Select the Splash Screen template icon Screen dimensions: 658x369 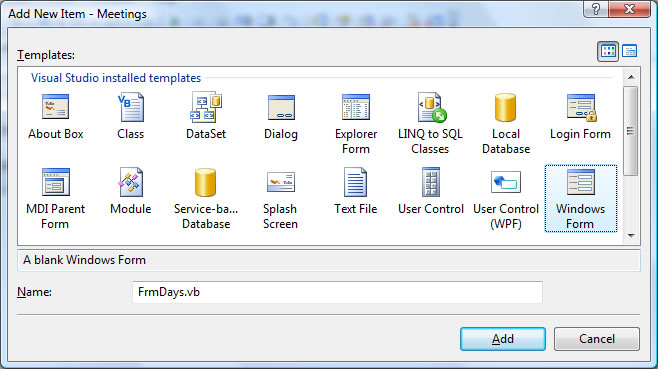pos(281,182)
